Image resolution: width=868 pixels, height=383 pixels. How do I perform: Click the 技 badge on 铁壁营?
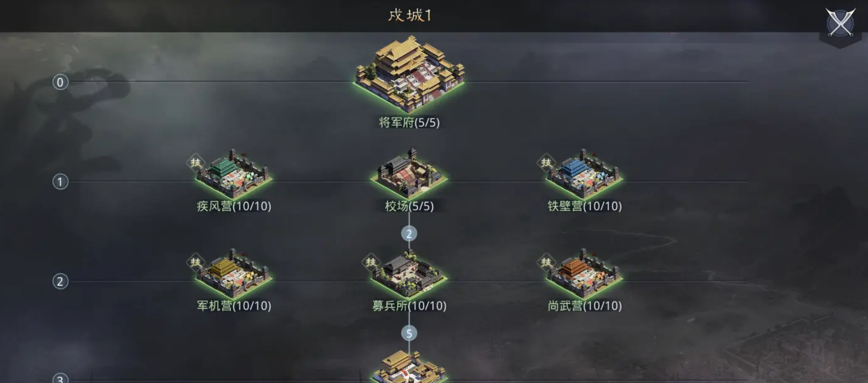546,162
